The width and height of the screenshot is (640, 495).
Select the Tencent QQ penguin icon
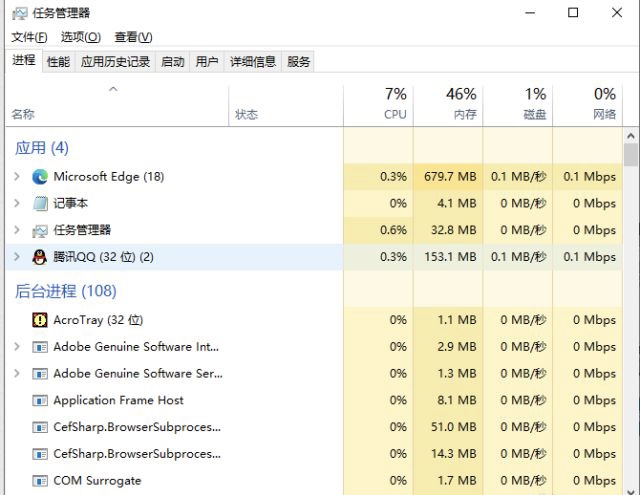(40, 257)
